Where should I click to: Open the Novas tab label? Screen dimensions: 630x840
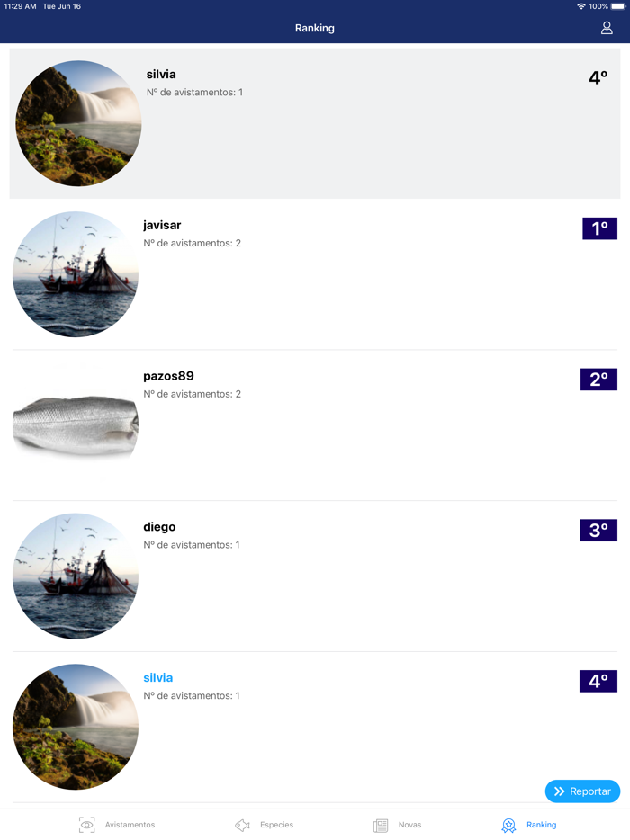pos(409,825)
